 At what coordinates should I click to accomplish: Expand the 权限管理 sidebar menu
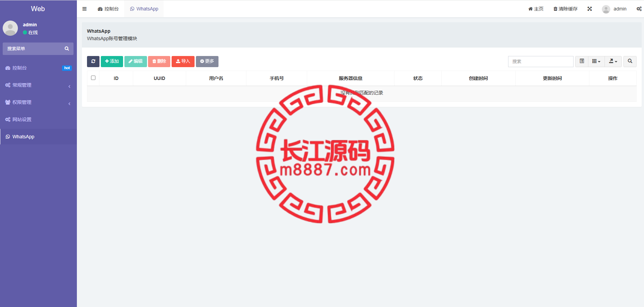38,102
